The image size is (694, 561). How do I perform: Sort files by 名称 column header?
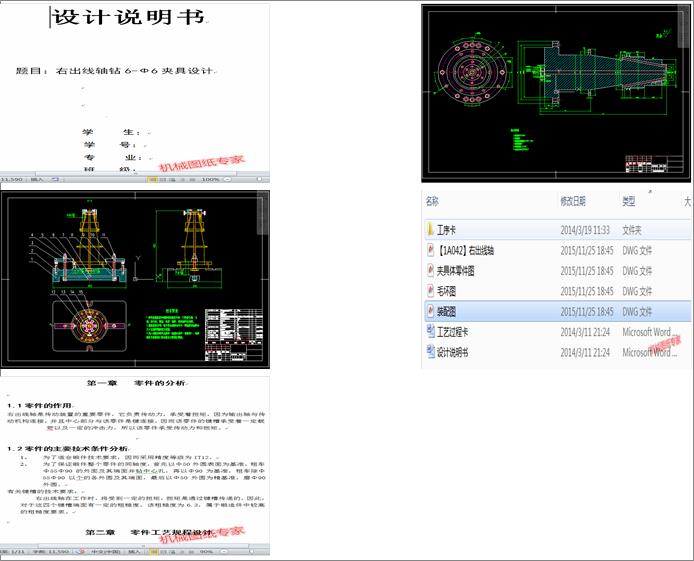point(432,201)
